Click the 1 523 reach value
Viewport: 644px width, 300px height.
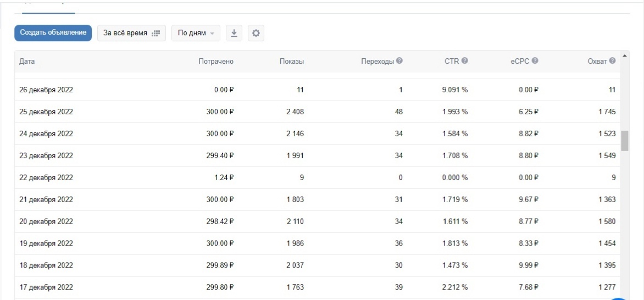(x=607, y=134)
